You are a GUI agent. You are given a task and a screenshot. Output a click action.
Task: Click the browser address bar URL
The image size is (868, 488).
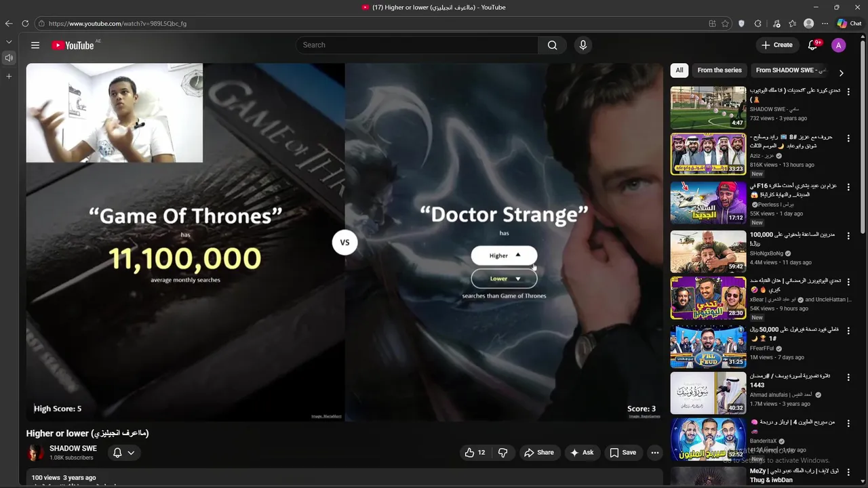pos(117,23)
